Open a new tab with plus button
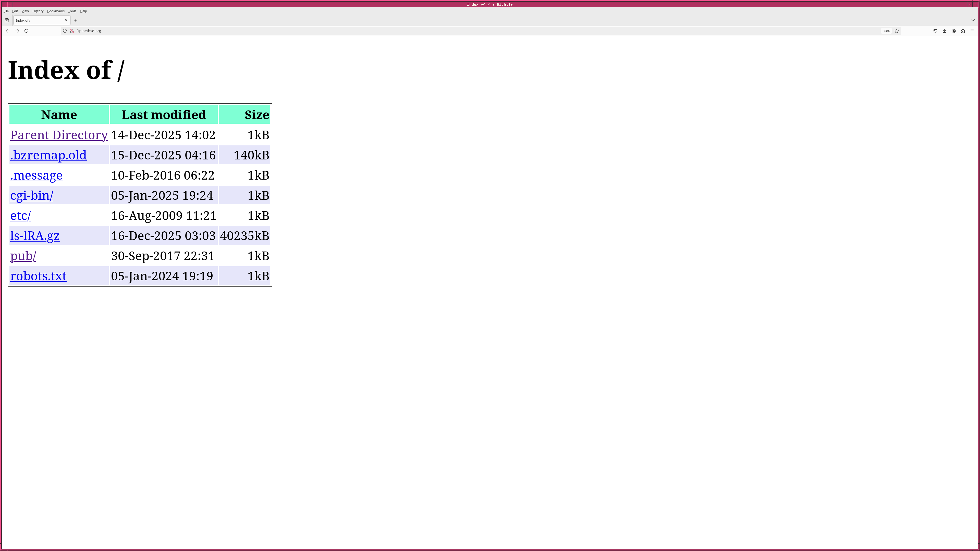This screenshot has height=551, width=980. click(x=76, y=20)
